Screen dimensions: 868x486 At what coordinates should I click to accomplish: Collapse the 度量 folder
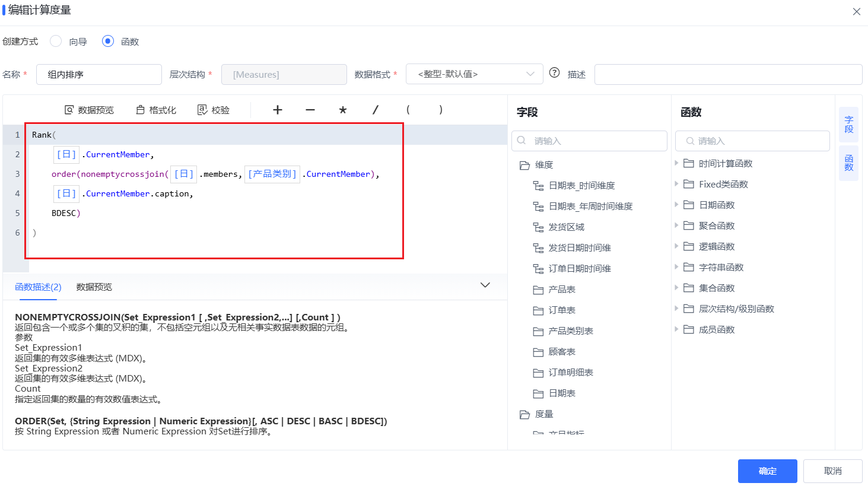(x=524, y=414)
